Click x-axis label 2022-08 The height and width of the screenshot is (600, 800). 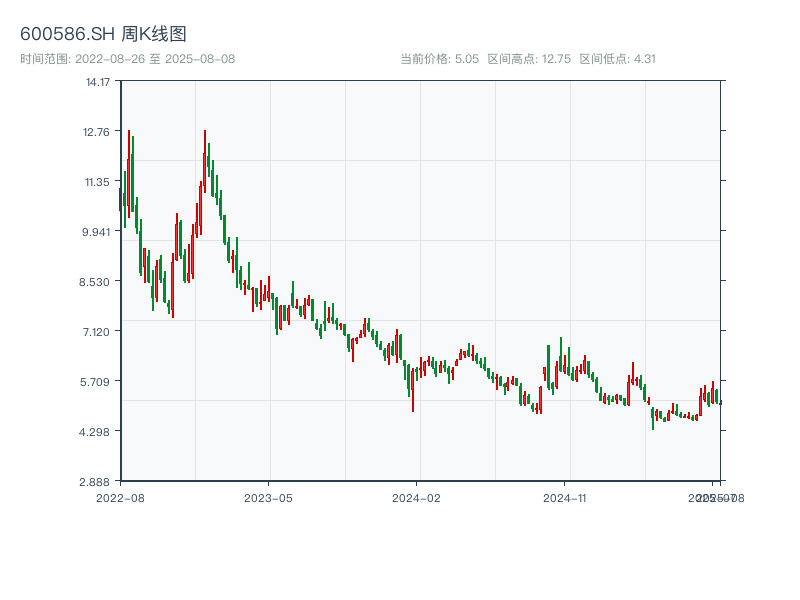pyautogui.click(x=120, y=498)
